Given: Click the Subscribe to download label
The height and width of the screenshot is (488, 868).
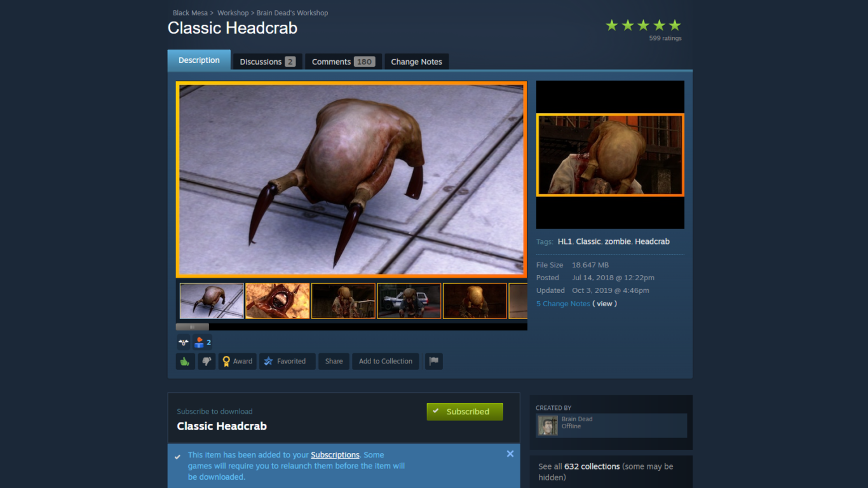Looking at the screenshot, I should point(215,411).
